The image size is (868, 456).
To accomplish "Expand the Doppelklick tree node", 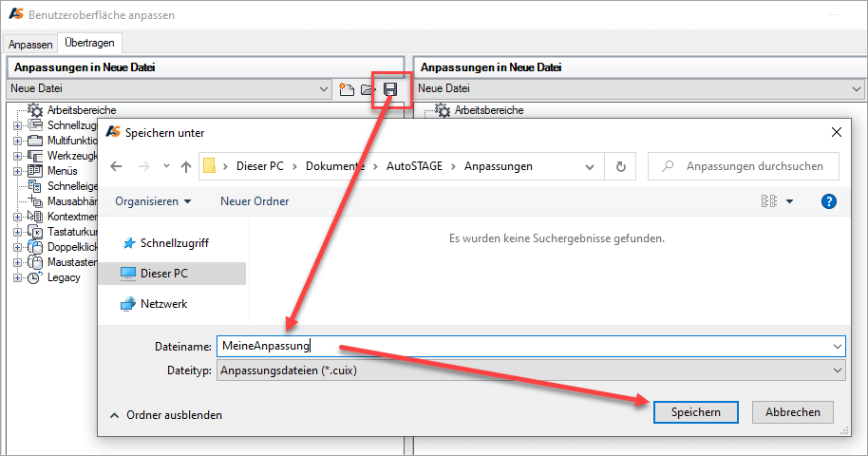I will [18, 247].
